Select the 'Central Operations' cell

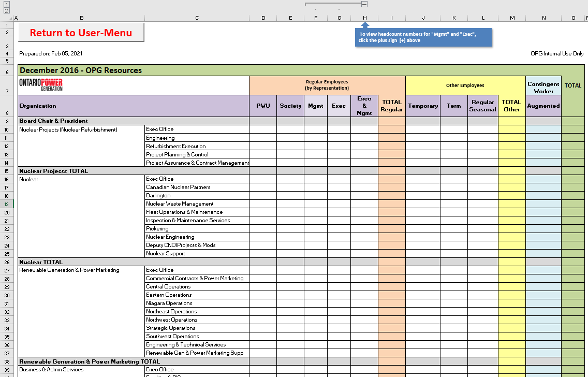197,286
